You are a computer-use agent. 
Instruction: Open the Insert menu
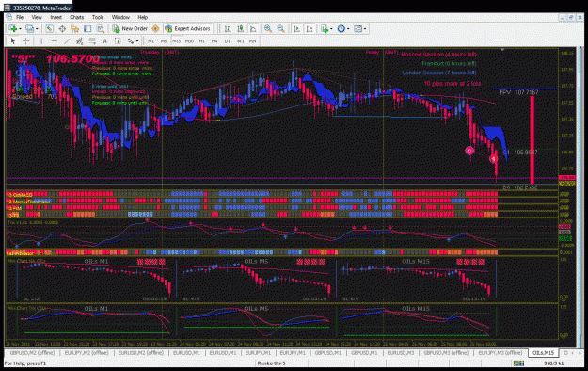coord(56,17)
